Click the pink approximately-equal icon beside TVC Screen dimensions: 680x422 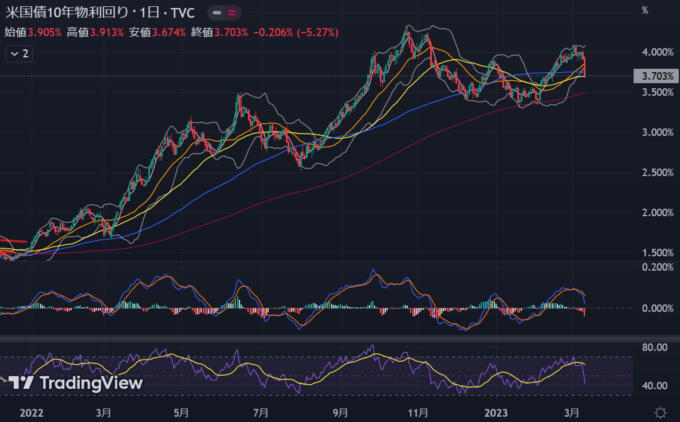(x=233, y=14)
